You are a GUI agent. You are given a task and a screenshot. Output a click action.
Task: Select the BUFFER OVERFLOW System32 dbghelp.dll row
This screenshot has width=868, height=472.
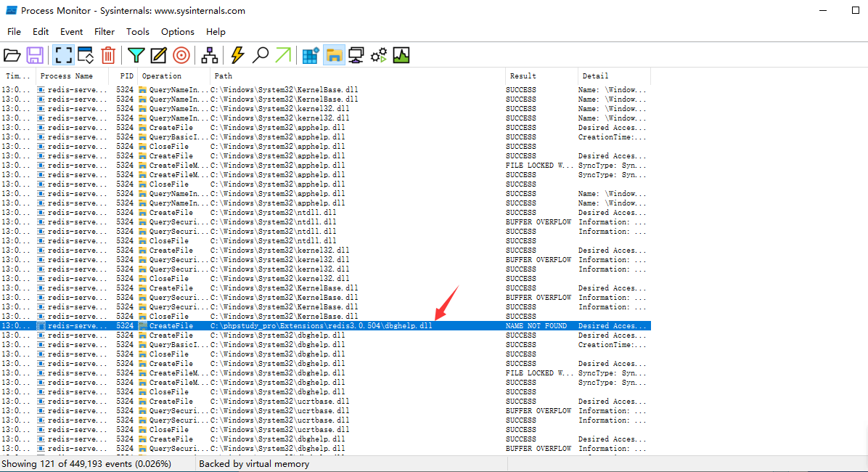click(x=325, y=448)
